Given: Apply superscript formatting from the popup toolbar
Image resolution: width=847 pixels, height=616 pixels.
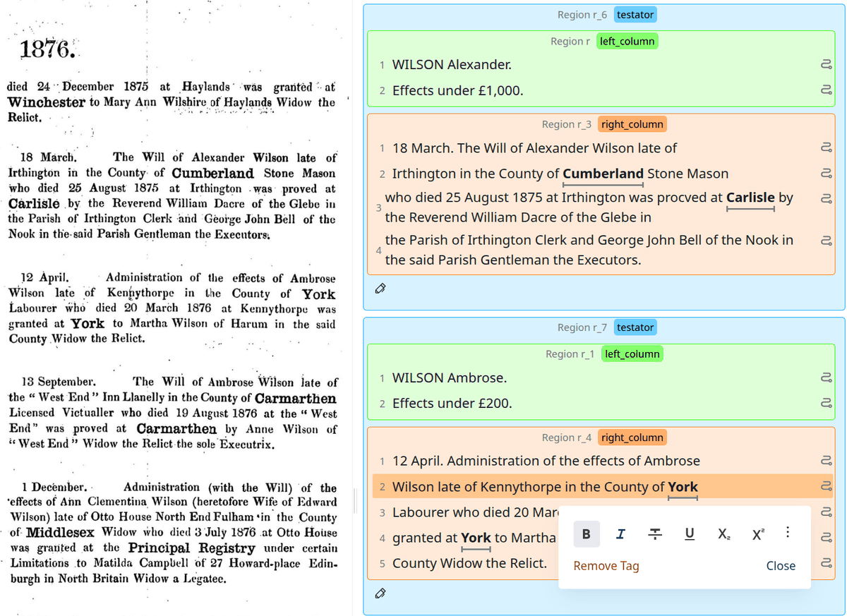Looking at the screenshot, I should tap(757, 534).
